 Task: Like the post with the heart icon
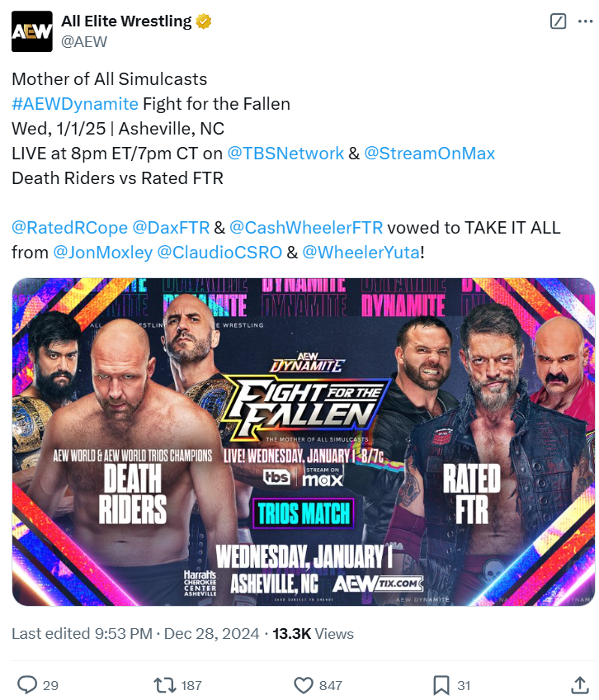304,684
